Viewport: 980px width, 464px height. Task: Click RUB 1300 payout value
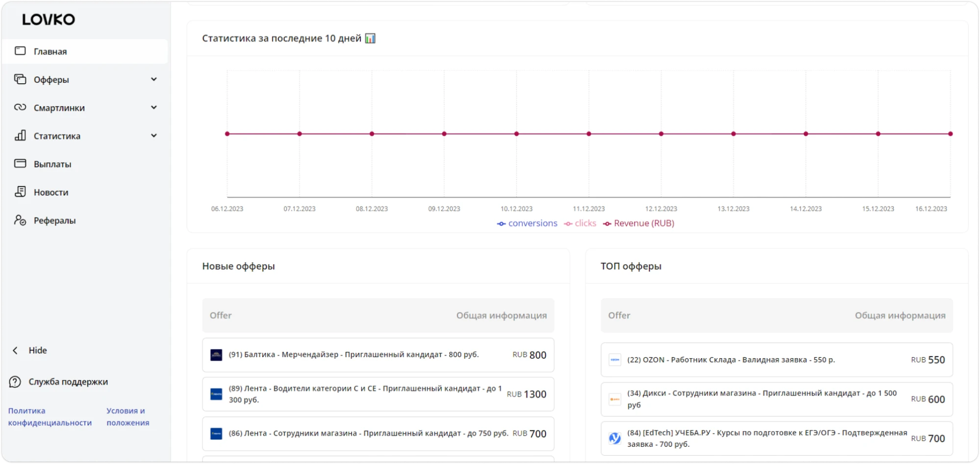527,394
